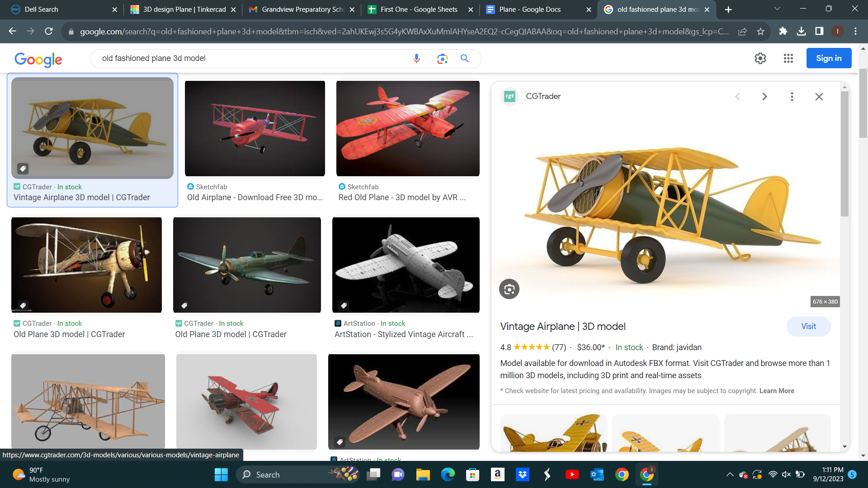Open the Downloads icon in the toolbar
868x488 pixels.
[x=802, y=31]
